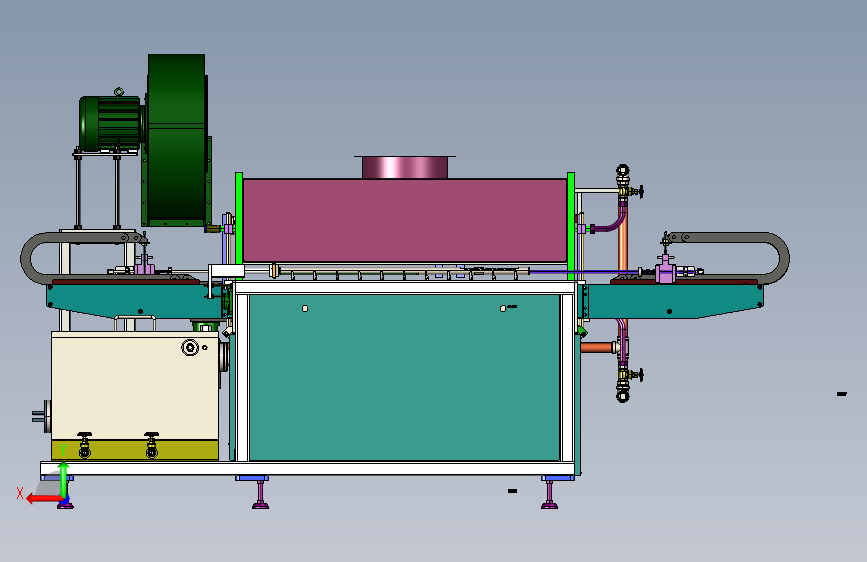Select the middle leveling foot under the frame
Screen dimensions: 867x562
click(x=260, y=495)
